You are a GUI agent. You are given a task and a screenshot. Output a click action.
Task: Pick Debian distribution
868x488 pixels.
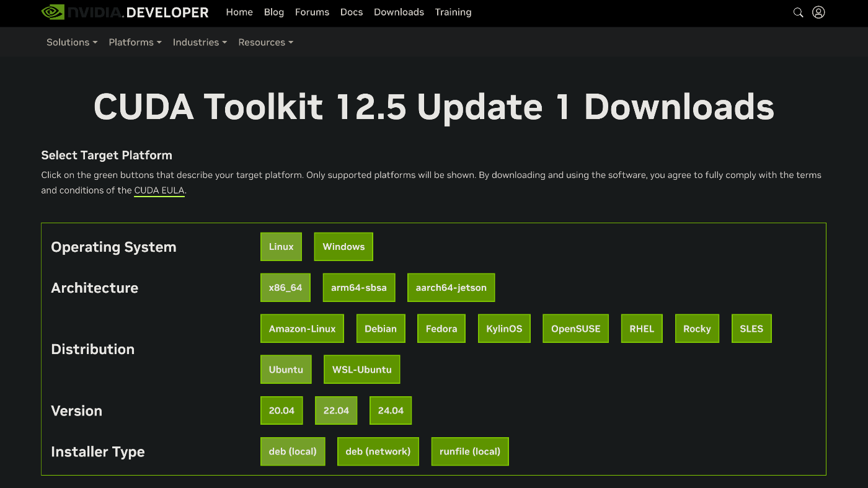[381, 329]
